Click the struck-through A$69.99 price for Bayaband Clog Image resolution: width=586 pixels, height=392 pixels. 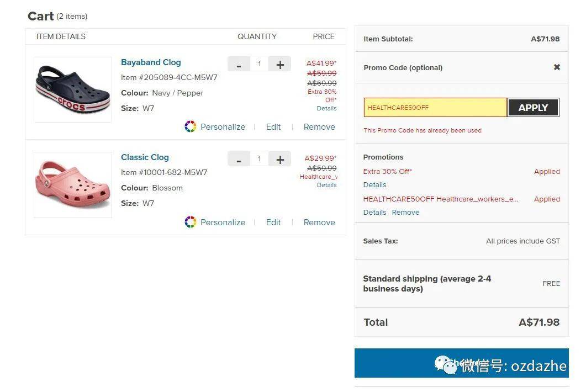322,83
